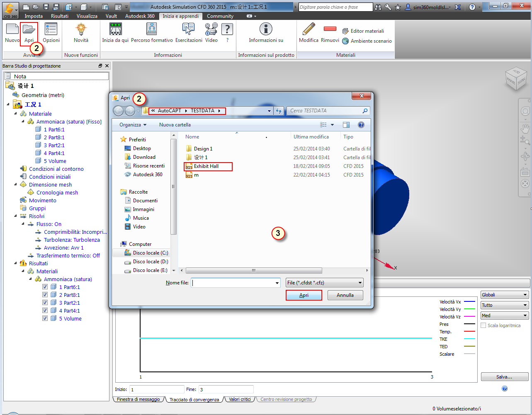Click the refresh button beside the path bar

[279, 111]
